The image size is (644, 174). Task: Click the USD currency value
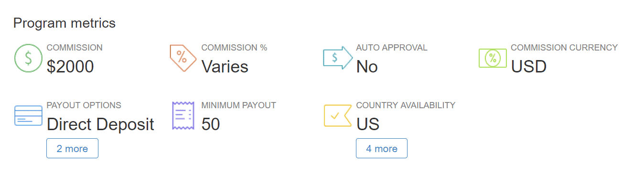pos(529,67)
